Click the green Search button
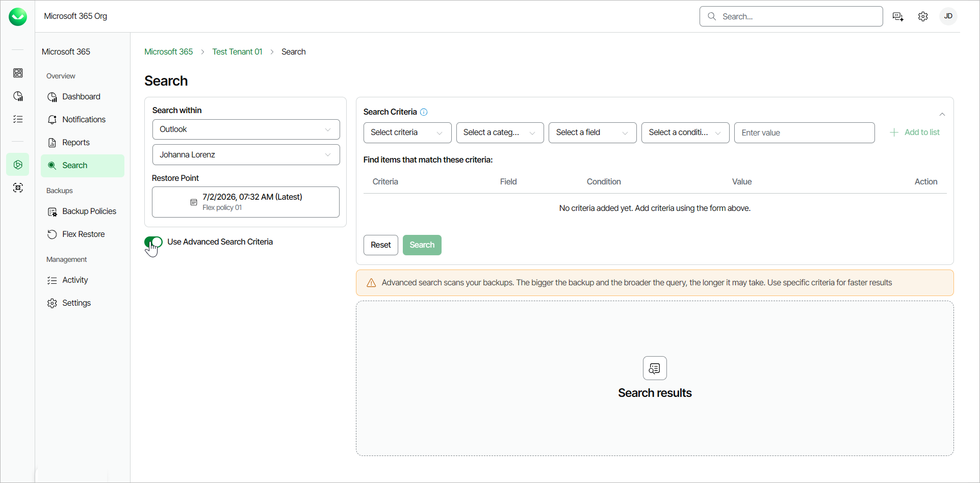Screen dimensions: 980x483 coord(422,245)
